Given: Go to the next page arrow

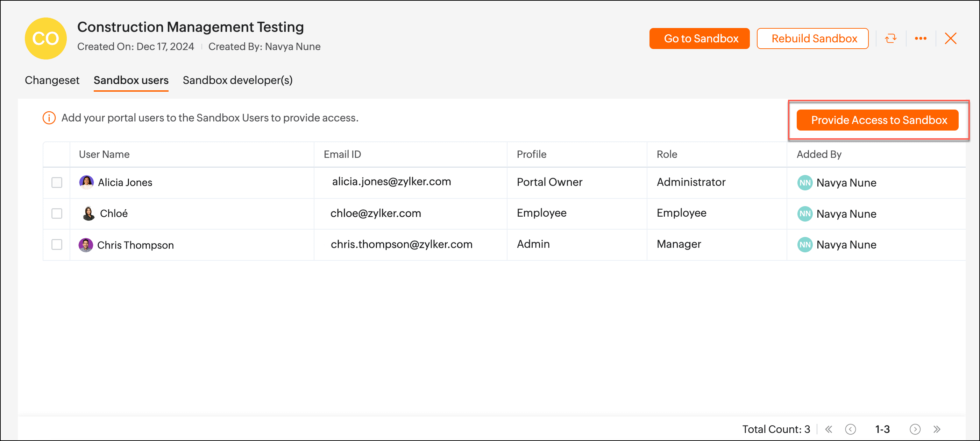Looking at the screenshot, I should point(915,429).
